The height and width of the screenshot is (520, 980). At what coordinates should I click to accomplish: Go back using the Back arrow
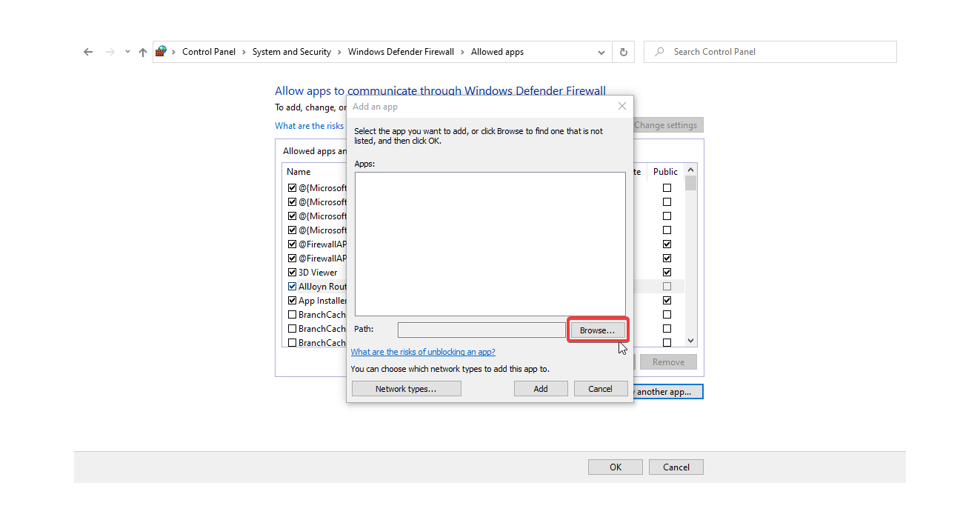88,52
